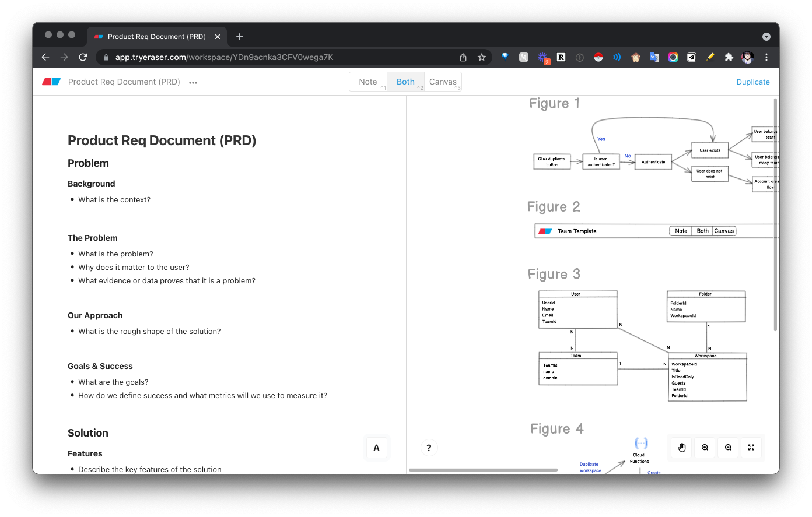Click the canvas horizontal scrollbar
The height and width of the screenshot is (517, 812).
[x=483, y=470]
